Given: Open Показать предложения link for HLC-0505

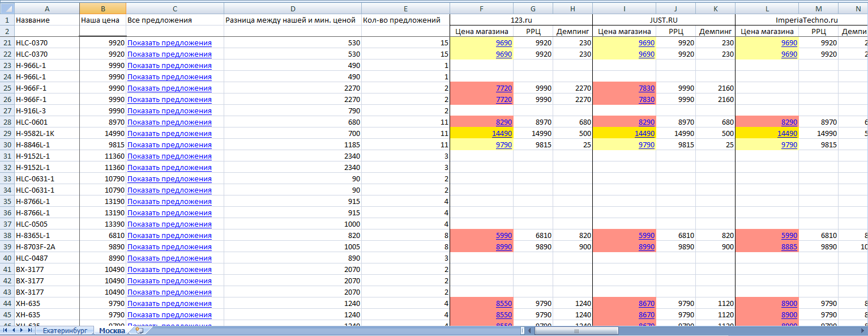Looking at the screenshot, I should (170, 224).
